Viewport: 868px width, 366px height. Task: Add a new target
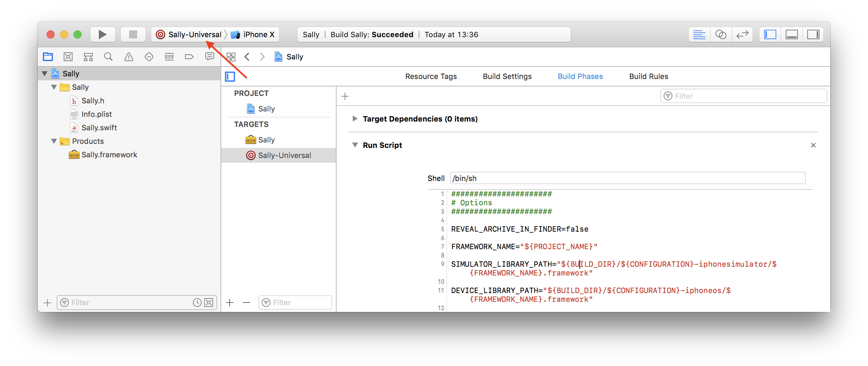(x=230, y=303)
